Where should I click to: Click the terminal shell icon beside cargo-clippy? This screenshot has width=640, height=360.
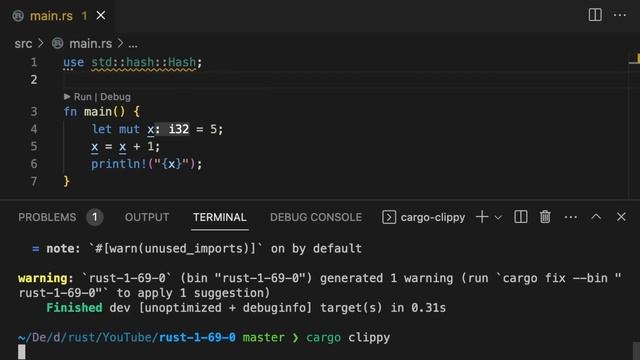389,217
